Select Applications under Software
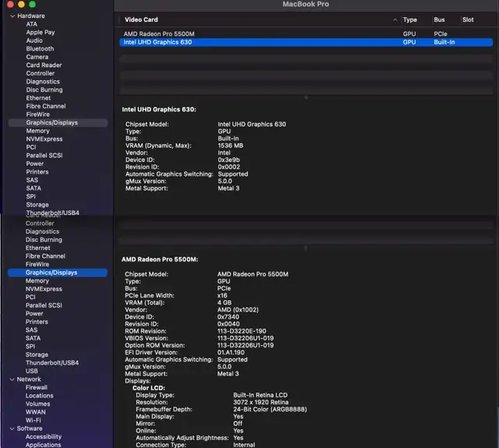 44,445
